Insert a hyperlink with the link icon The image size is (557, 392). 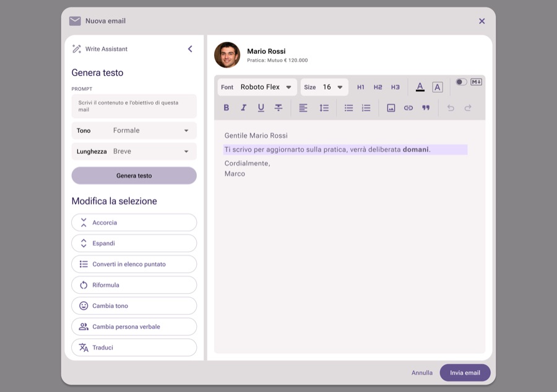tap(408, 108)
